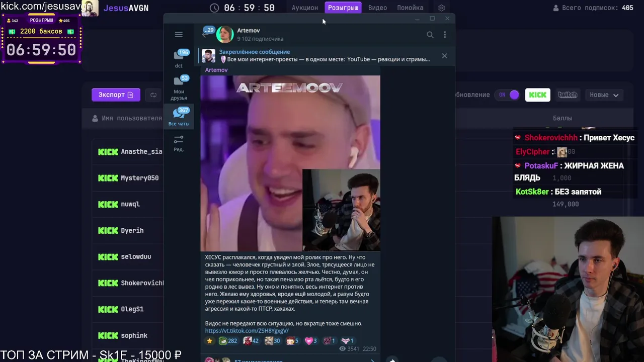Switch to the Розыгрыш tab
This screenshot has width=644, height=362.
pos(343,8)
